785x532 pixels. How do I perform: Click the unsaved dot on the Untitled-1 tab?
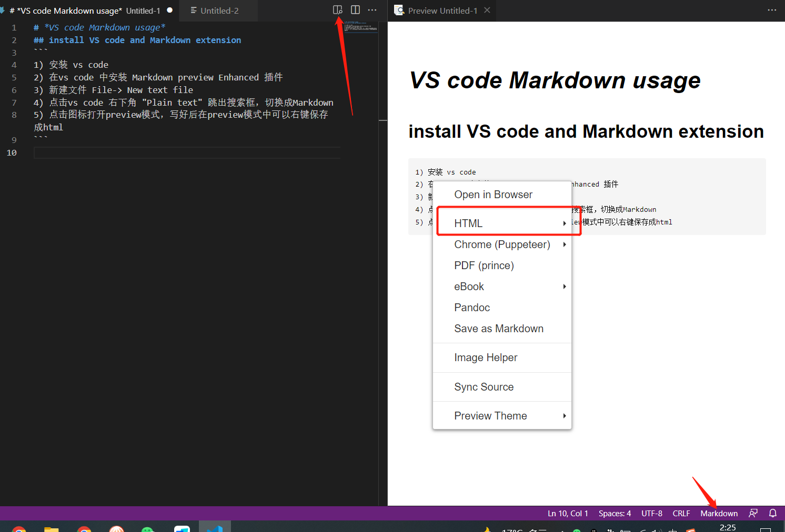[170, 10]
